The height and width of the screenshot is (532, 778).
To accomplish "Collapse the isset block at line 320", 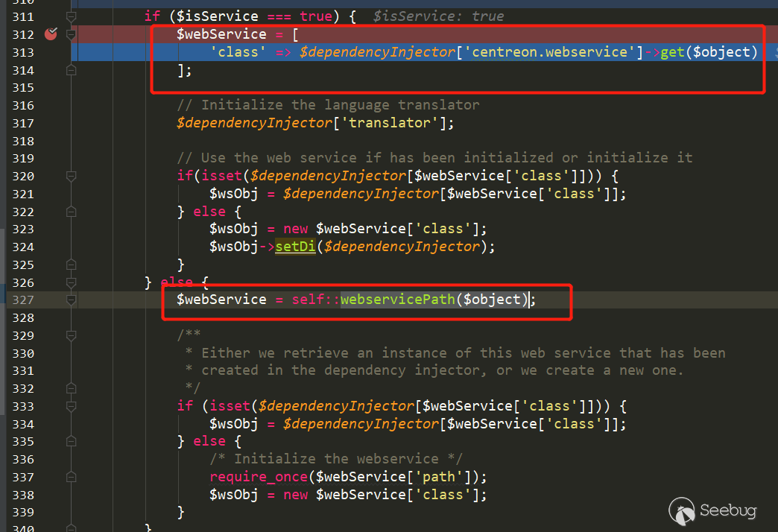I will 71,176.
